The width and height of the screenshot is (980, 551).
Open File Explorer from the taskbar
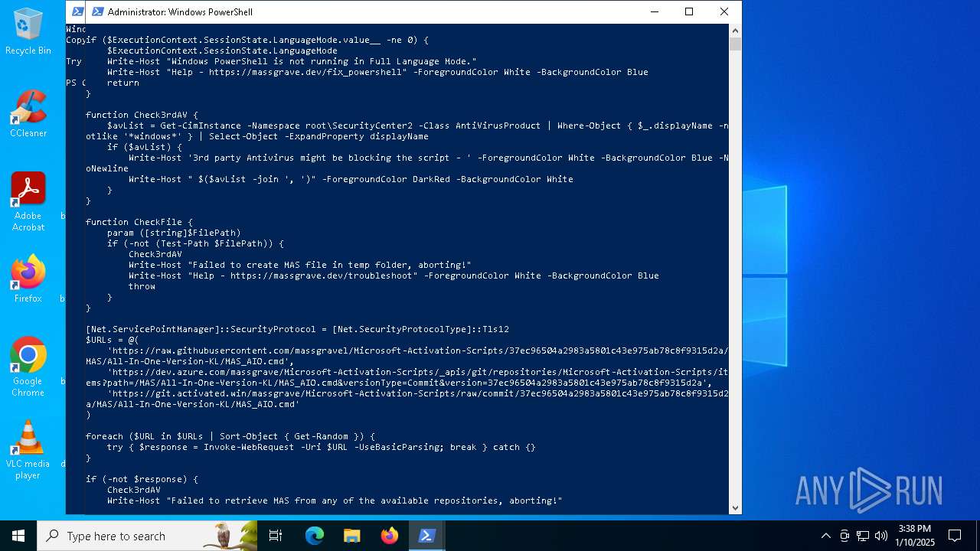tap(352, 536)
